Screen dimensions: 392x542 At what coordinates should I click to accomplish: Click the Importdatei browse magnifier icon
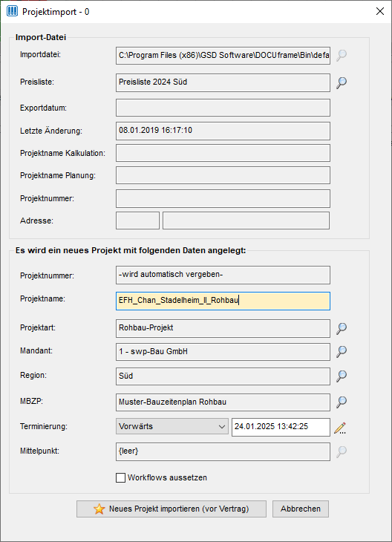342,55
